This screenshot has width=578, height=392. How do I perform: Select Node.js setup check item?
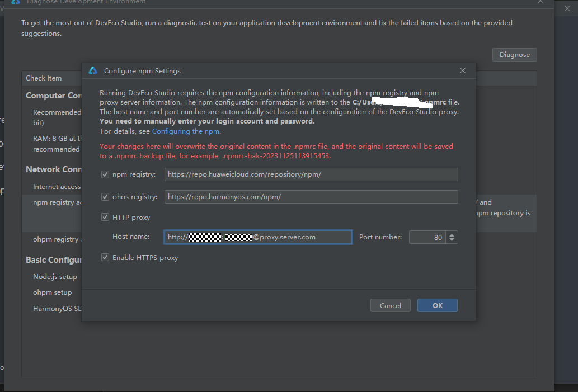coord(55,277)
